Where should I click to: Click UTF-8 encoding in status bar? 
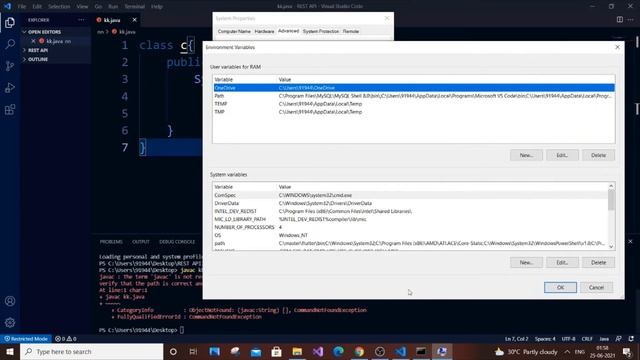[x=568, y=339]
